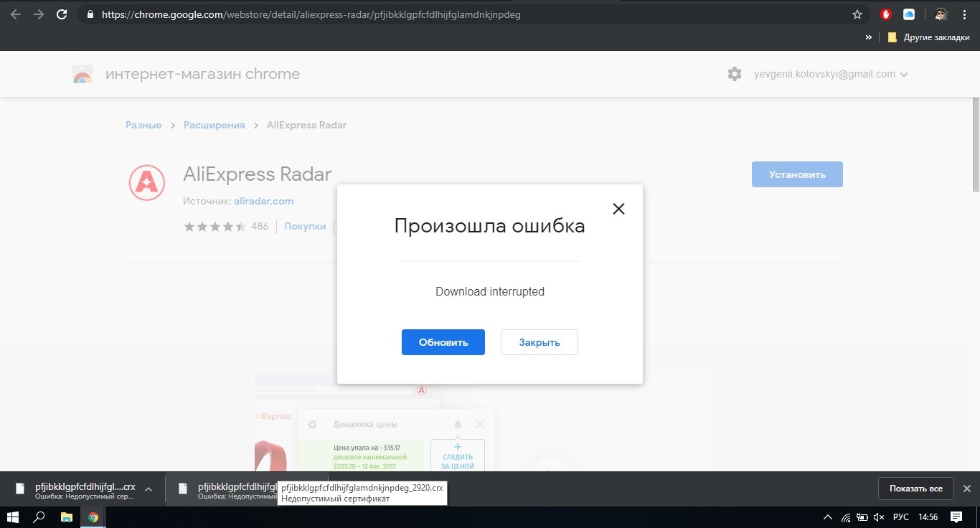
Task: Click the Обновить button in the dialog
Action: pyautogui.click(x=443, y=342)
